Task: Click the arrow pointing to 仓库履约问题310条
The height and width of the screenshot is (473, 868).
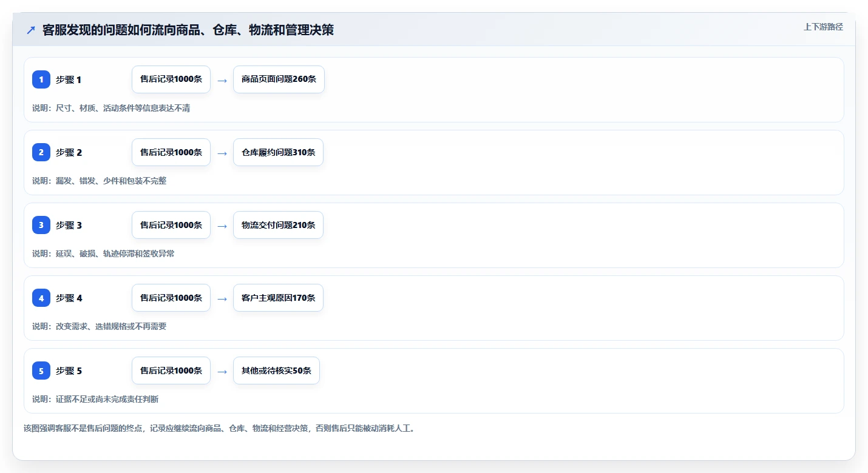Action: [222, 153]
